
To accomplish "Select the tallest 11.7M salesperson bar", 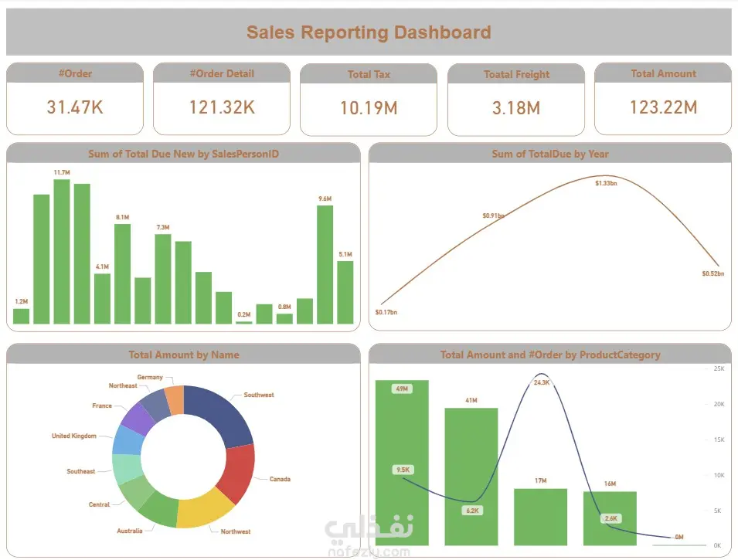I will tap(62, 251).
